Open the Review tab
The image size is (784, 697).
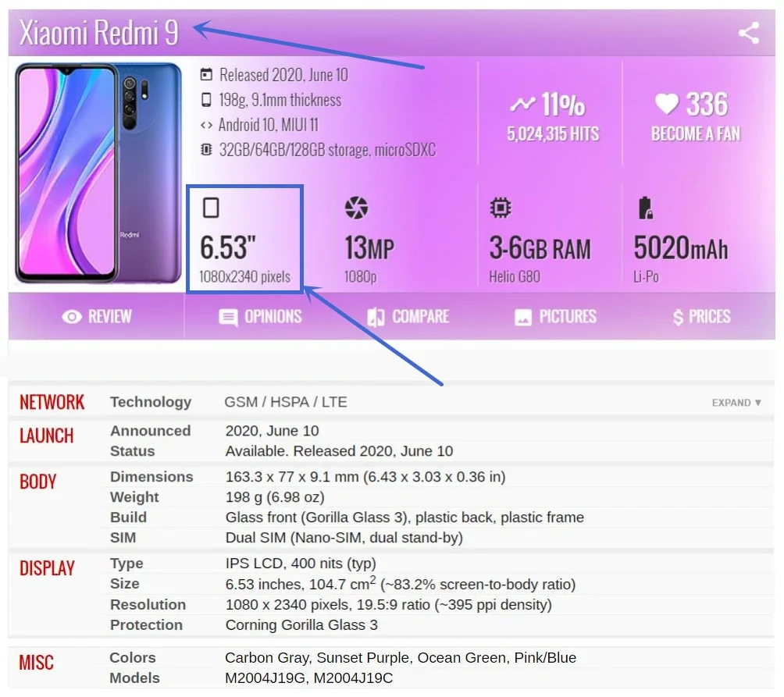pos(97,317)
